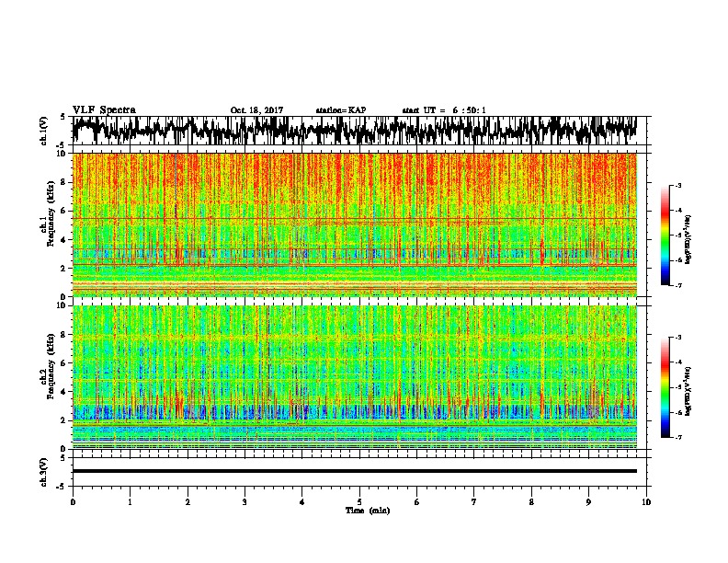The height and width of the screenshot is (563, 728).
Task: Click the "VLF Spectra" plot title
Action: coord(104,110)
